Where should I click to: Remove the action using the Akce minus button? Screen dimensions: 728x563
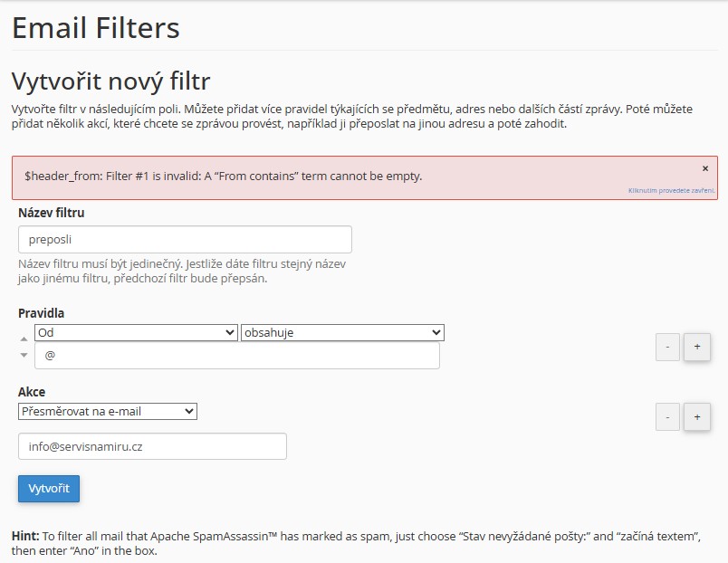point(667,416)
